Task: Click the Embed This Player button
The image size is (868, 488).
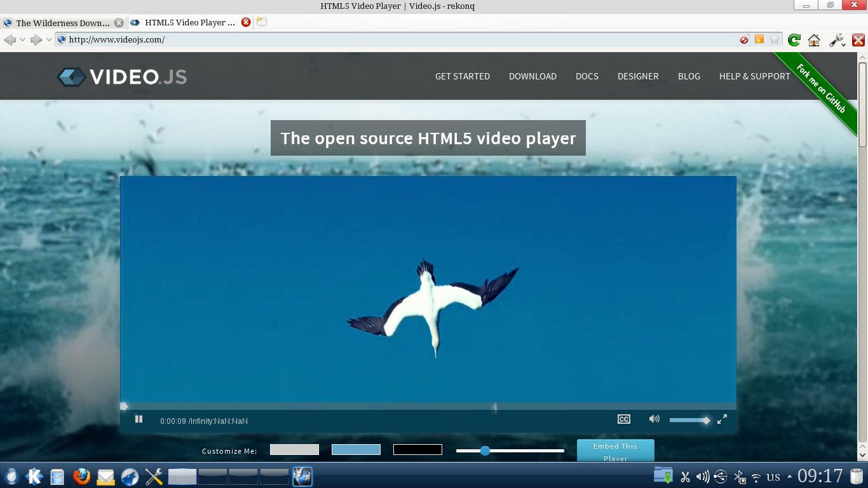Action: (615, 451)
